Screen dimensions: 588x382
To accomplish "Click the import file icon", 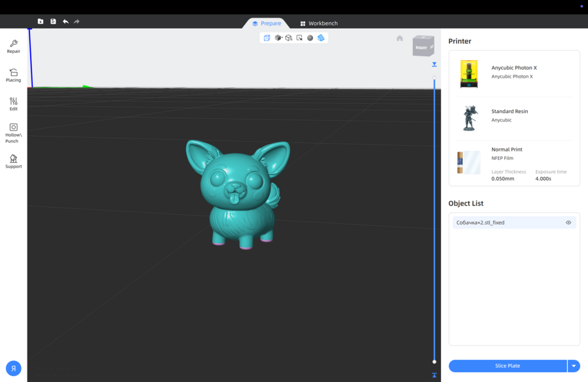I will tap(41, 22).
